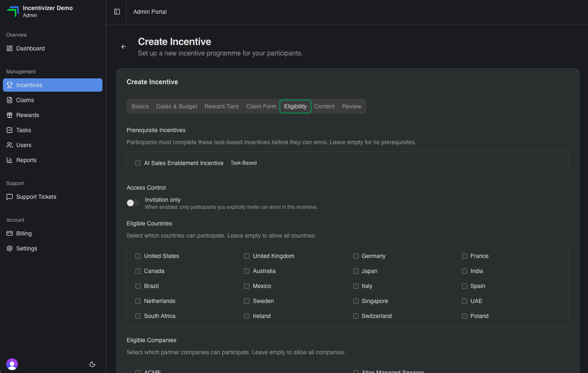
Task: Open the Billing page
Action: coord(52,233)
